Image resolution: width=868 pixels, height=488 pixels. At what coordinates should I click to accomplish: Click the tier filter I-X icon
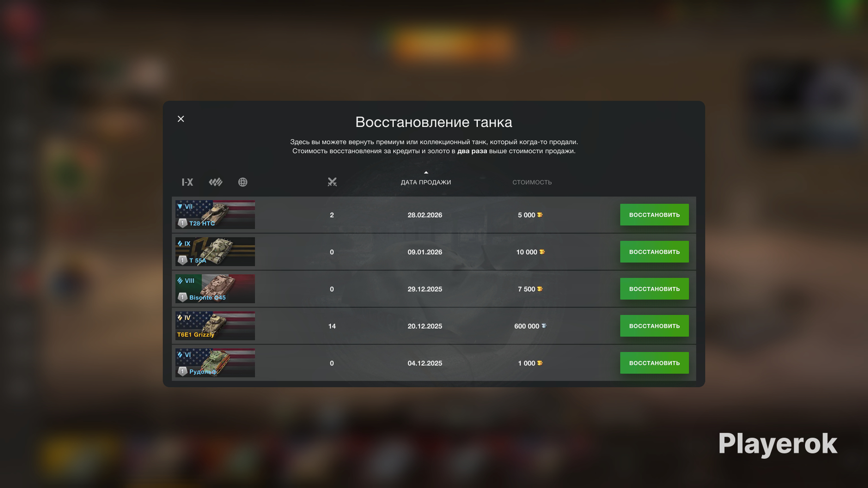pos(187,182)
